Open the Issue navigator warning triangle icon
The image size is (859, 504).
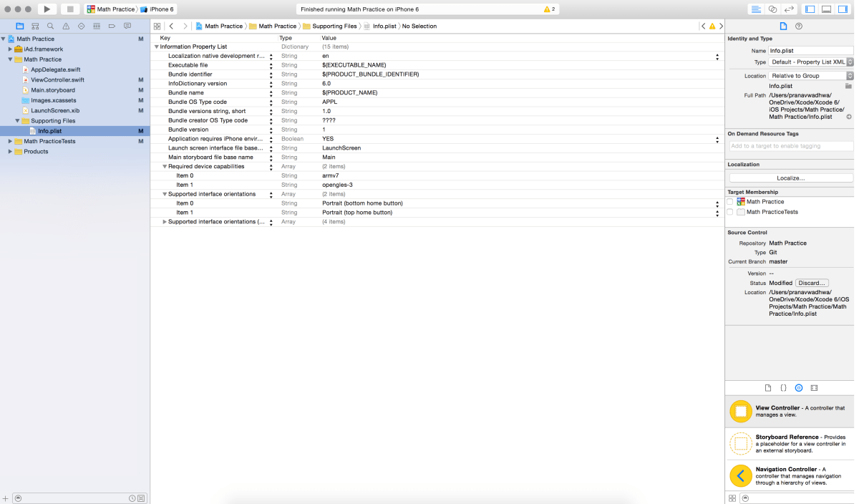[66, 26]
